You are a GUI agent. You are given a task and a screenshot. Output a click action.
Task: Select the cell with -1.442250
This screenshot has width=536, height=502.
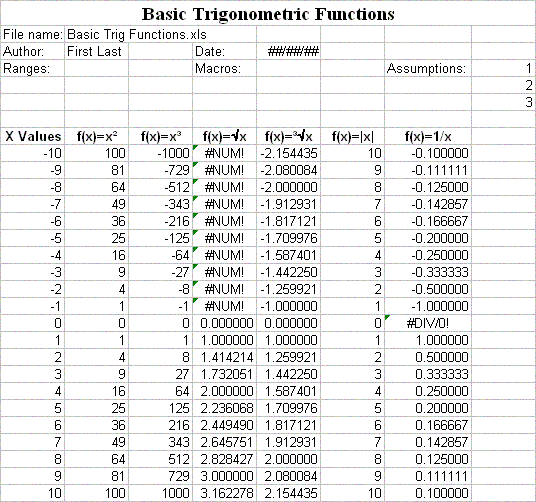pos(289,272)
